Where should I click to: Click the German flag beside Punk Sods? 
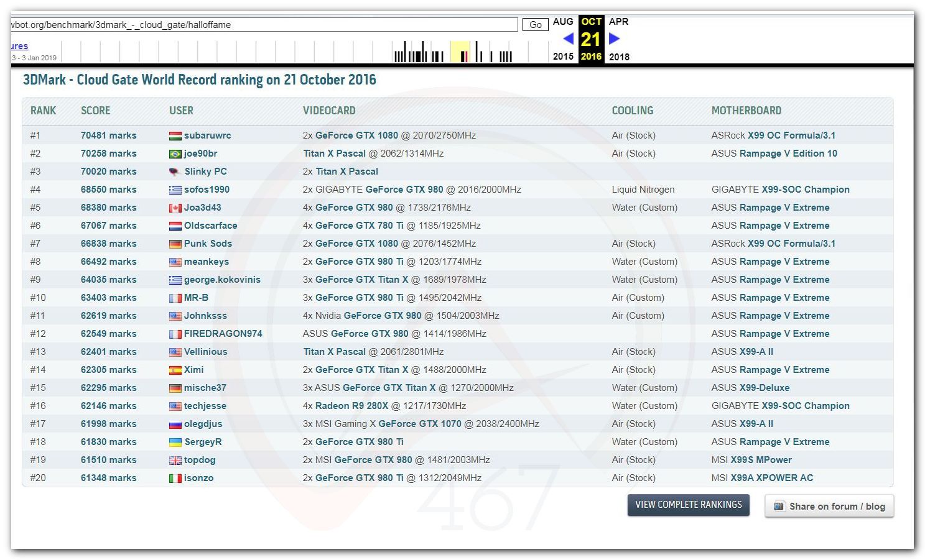point(175,244)
